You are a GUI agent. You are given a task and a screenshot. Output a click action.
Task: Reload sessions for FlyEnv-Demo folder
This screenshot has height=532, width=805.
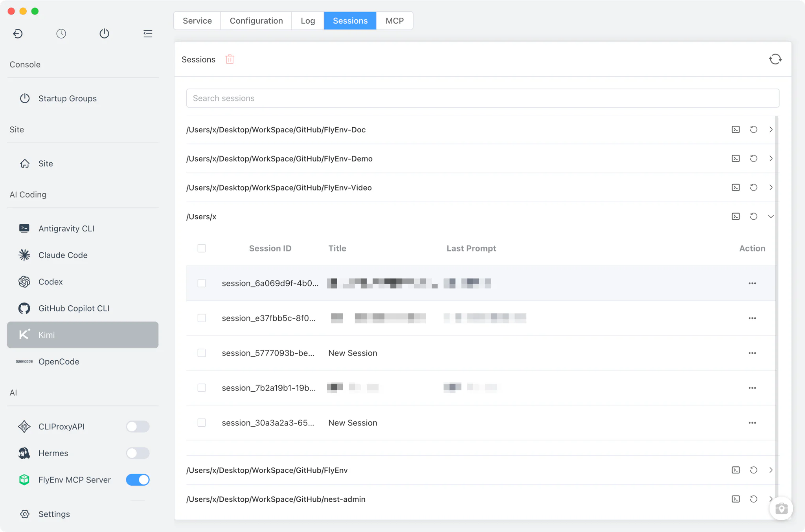coord(754,158)
